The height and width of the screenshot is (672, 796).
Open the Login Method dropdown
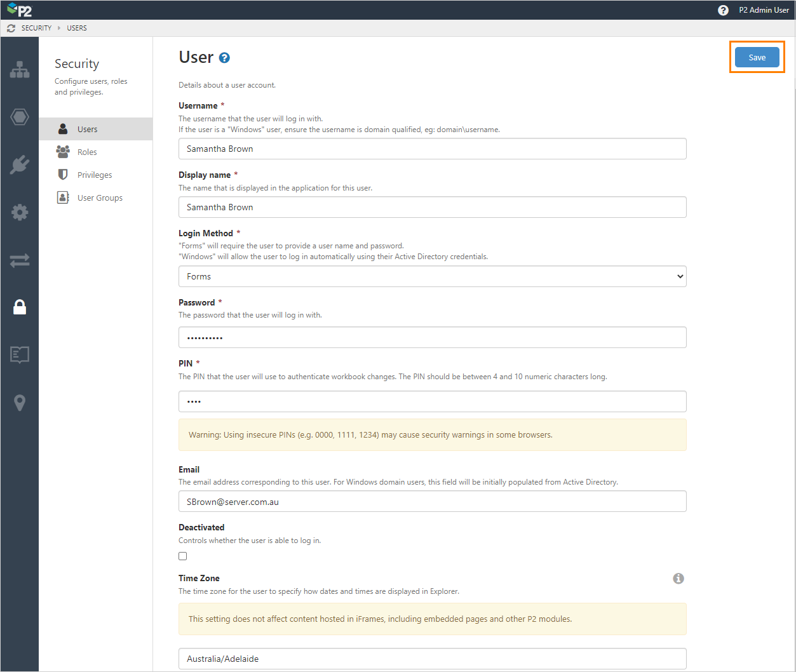point(432,276)
